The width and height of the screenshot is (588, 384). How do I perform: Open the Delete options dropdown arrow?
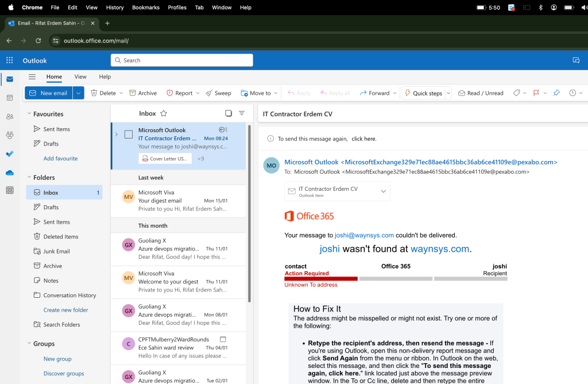(x=121, y=93)
